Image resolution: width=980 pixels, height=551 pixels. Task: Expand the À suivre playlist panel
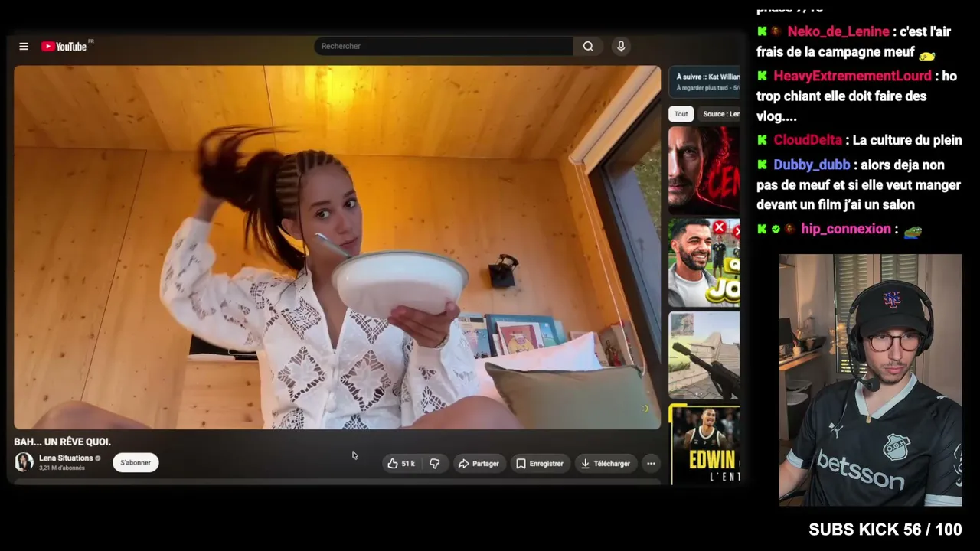pyautogui.click(x=705, y=82)
